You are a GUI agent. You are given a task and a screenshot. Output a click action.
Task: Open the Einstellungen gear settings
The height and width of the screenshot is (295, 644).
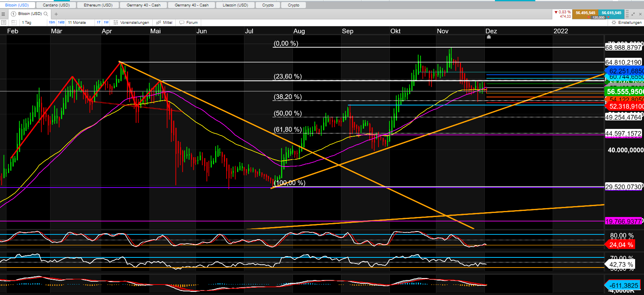(x=627, y=23)
